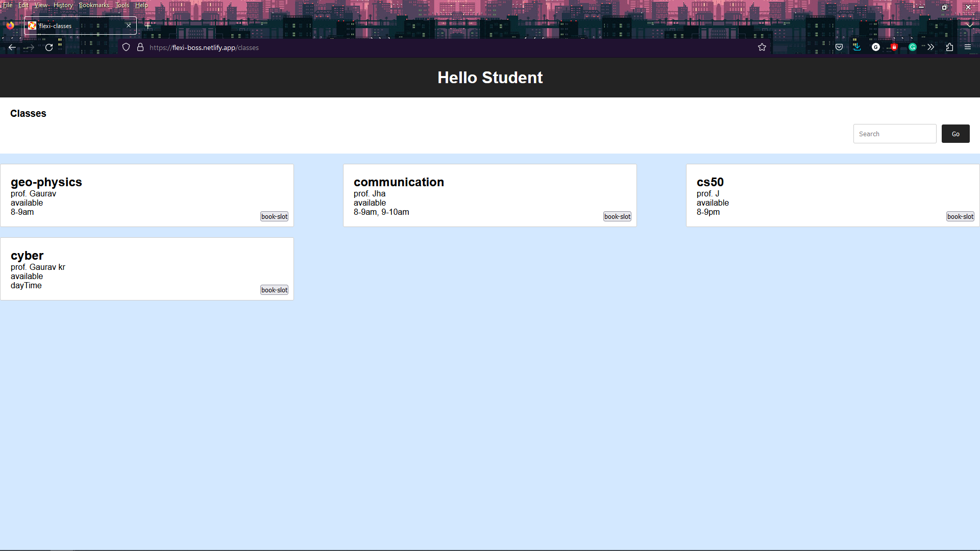980x551 pixels.
Task: Expand the toolbar overflow chevron
Action: 930,47
